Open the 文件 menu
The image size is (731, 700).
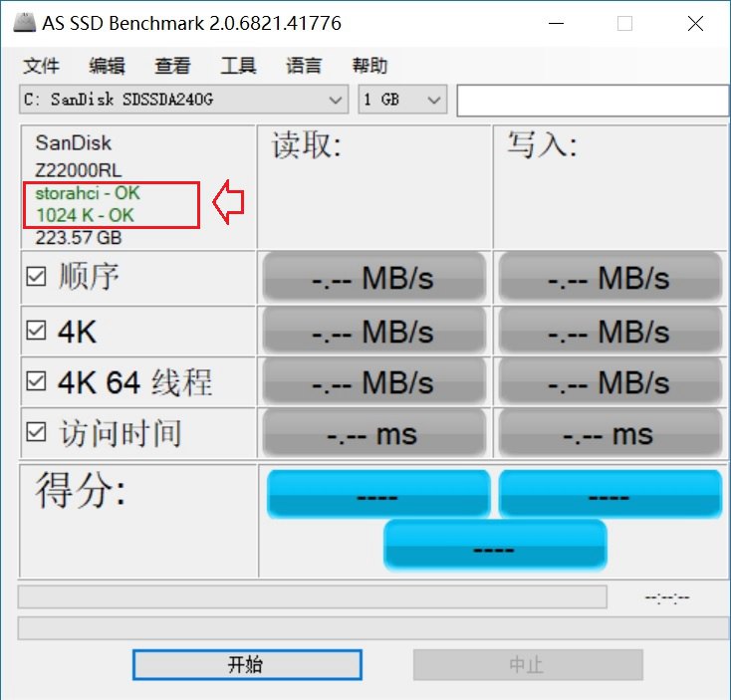pyautogui.click(x=41, y=66)
